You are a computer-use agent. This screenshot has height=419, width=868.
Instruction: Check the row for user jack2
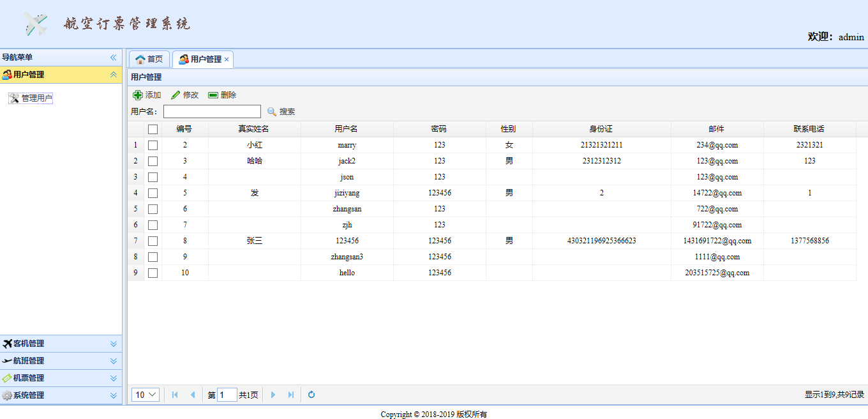point(153,161)
